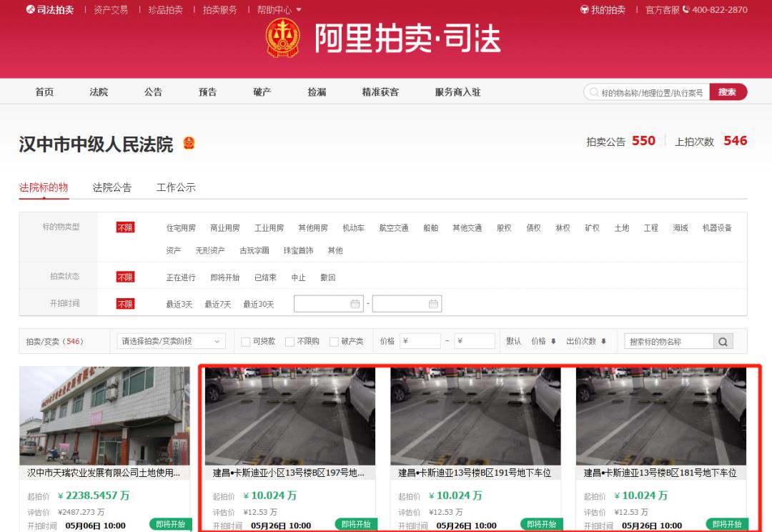Open listing title 建昌•卡斯迪亚13号楼B区181号地下车位

point(660,473)
